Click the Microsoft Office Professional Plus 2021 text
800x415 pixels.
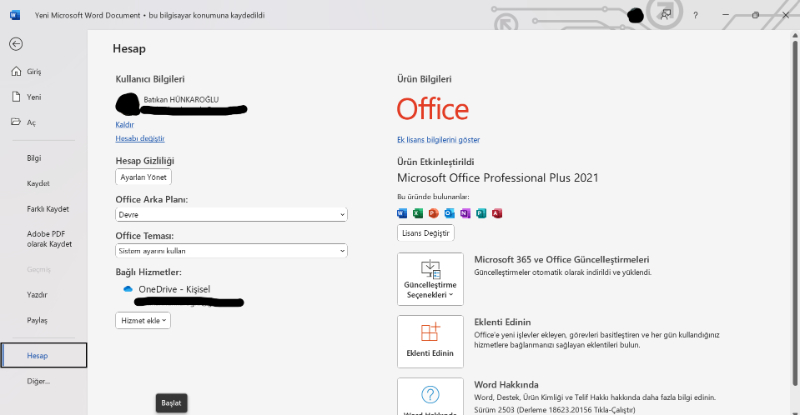497,178
